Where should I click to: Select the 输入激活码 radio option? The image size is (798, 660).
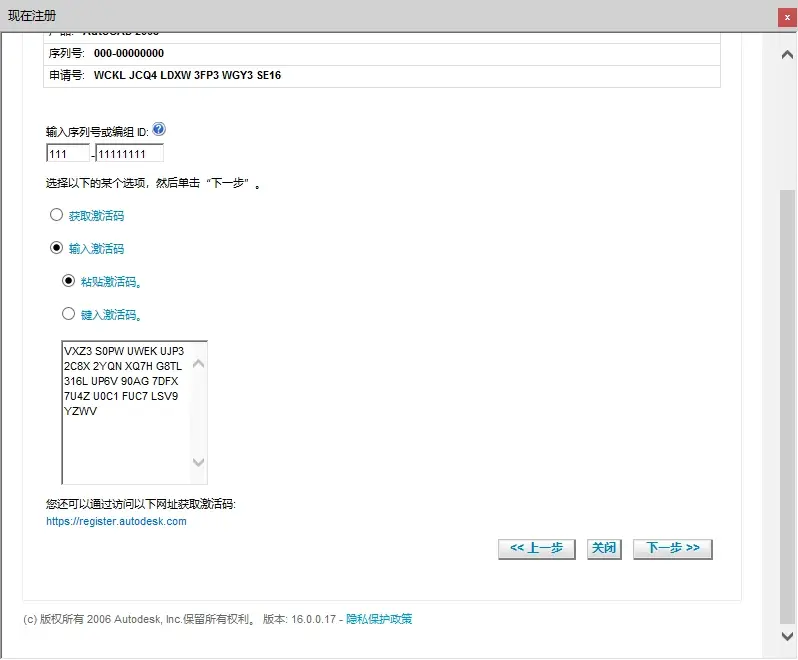click(x=56, y=248)
